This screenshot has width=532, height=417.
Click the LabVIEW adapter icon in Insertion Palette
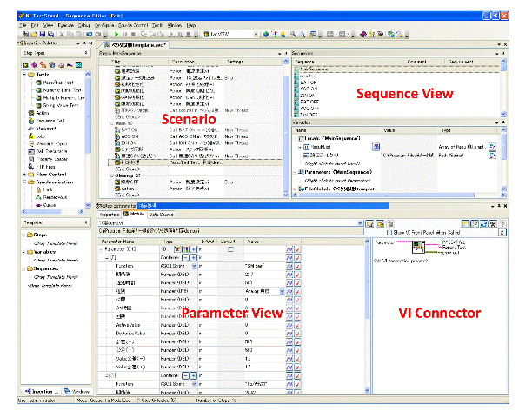(x=25, y=65)
